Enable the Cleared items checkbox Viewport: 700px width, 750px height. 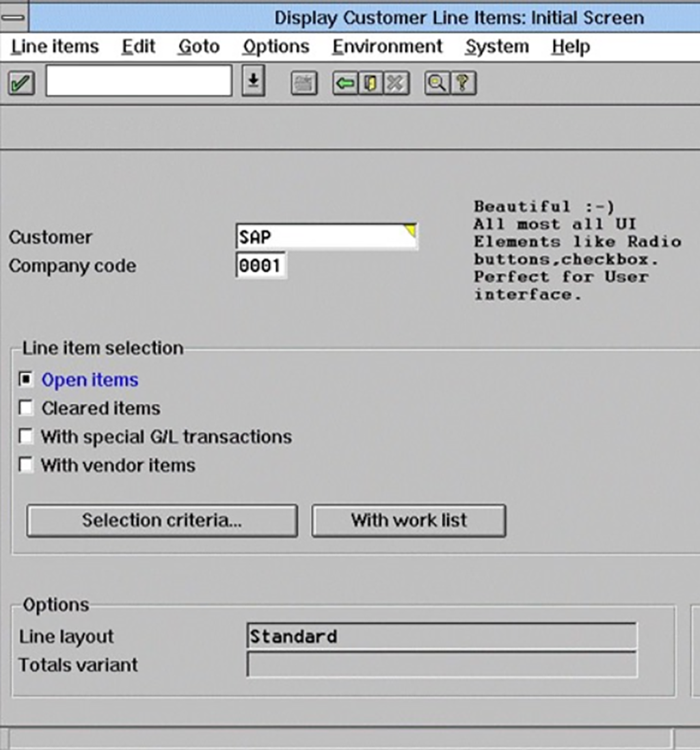26,409
